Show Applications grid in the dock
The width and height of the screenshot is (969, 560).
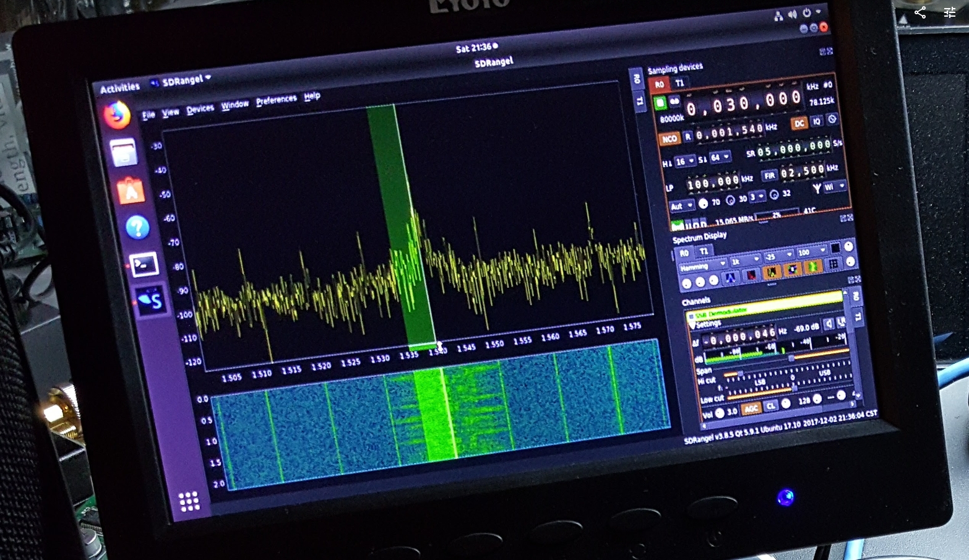click(189, 501)
